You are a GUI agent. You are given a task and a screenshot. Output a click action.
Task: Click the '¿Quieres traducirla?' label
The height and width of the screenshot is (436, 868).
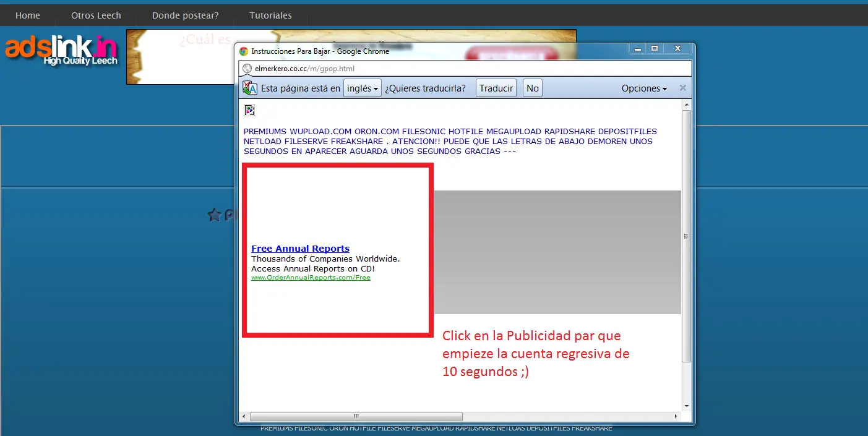click(x=426, y=88)
